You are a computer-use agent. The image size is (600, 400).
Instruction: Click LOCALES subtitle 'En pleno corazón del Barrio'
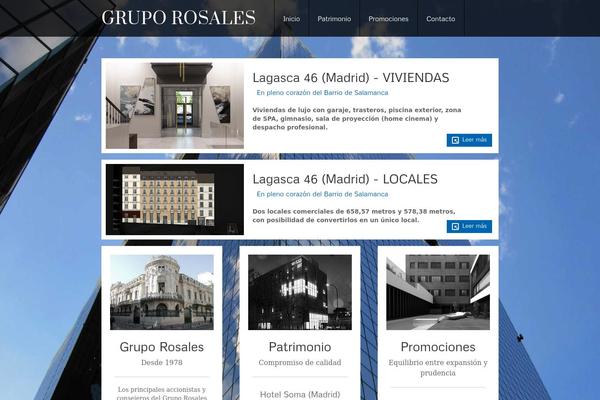click(322, 194)
